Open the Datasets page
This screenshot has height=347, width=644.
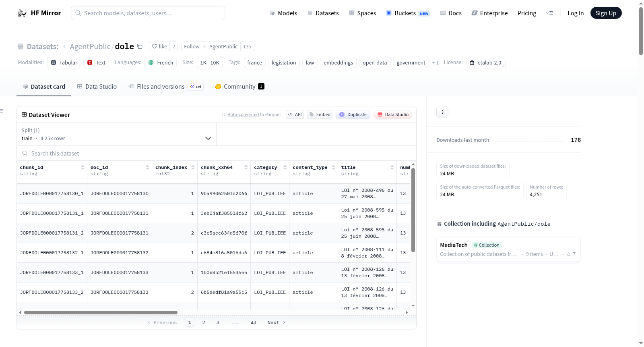click(x=323, y=13)
